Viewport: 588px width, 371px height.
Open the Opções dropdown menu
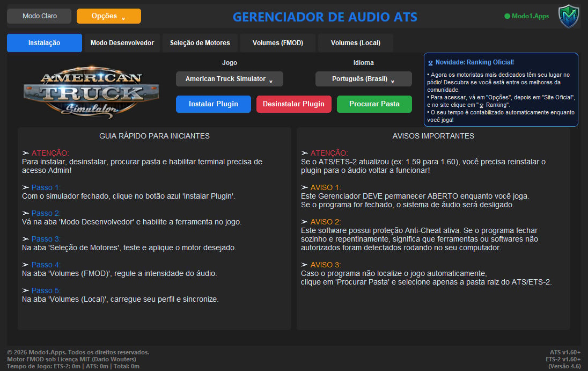coord(109,16)
